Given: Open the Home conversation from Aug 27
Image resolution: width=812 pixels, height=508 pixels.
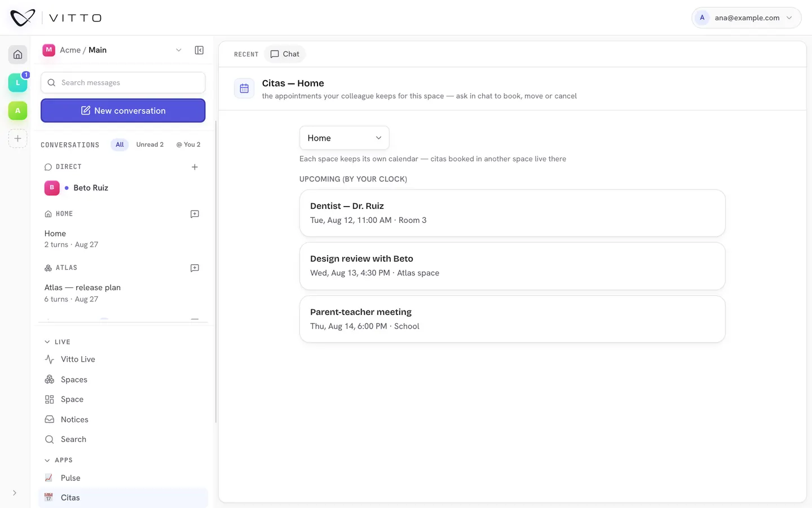Looking at the screenshot, I should tap(123, 239).
